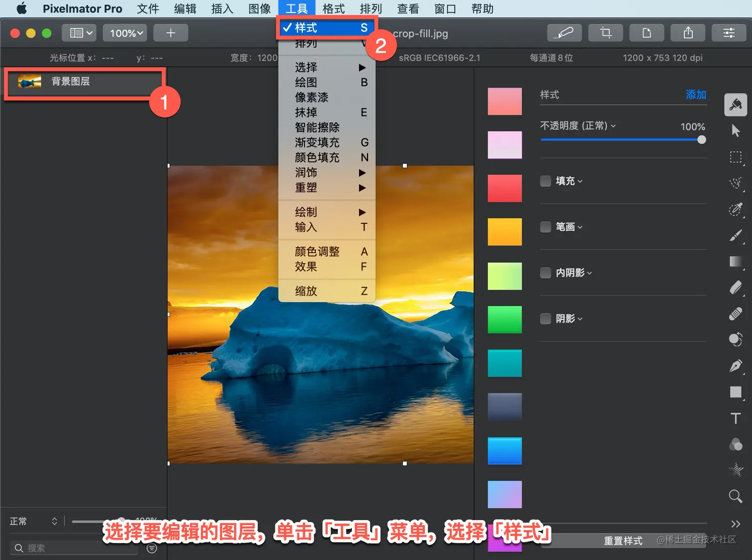Open the 绘制 submenu

pyautogui.click(x=327, y=212)
